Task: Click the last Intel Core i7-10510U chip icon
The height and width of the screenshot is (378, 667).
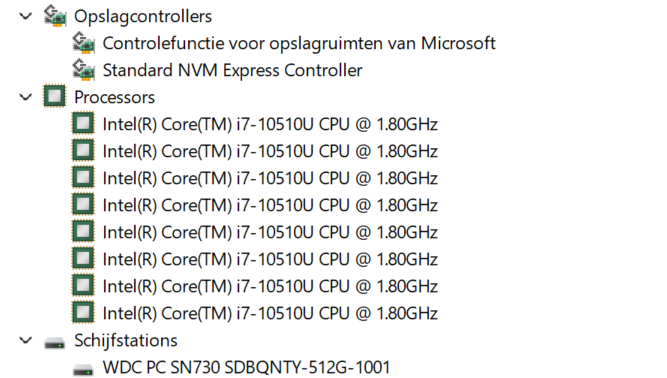Action: point(83,313)
